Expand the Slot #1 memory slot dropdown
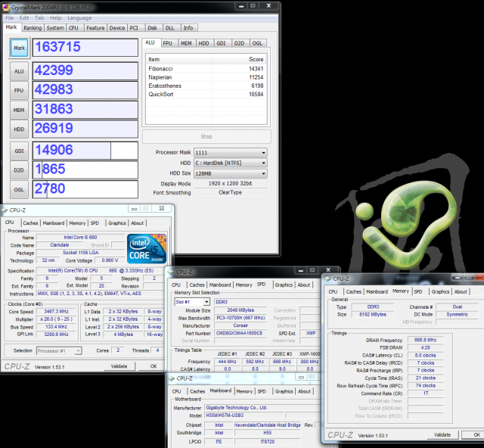This screenshot has height=448, width=484. (206, 302)
